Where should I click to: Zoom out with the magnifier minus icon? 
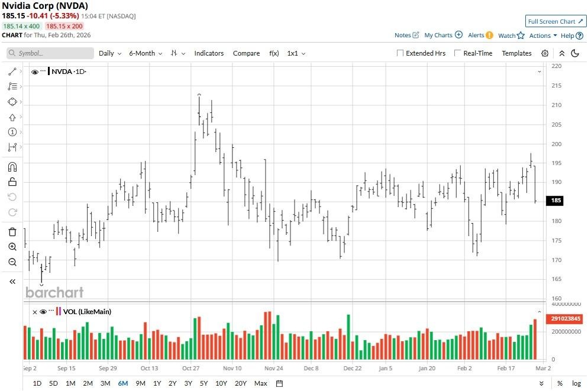[x=12, y=262]
